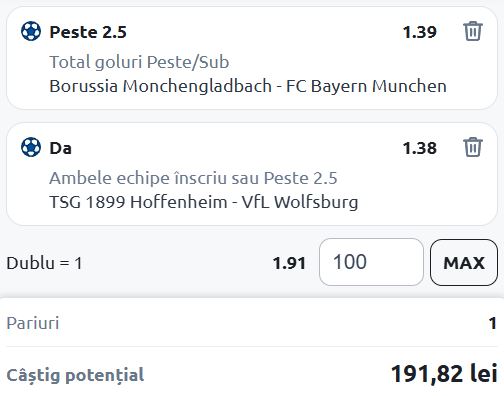Click the 1.38 odds value

[420, 148]
